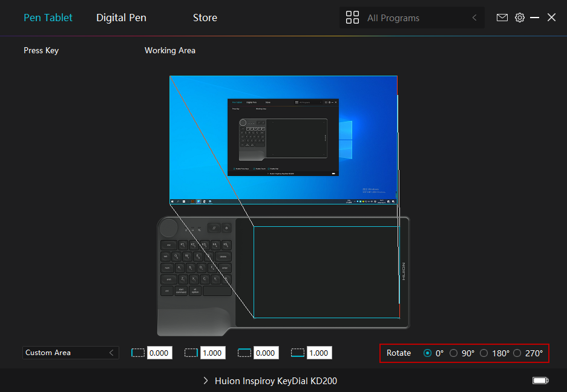Switch to the Pen Tablet tab
The height and width of the screenshot is (392, 567).
pos(48,18)
